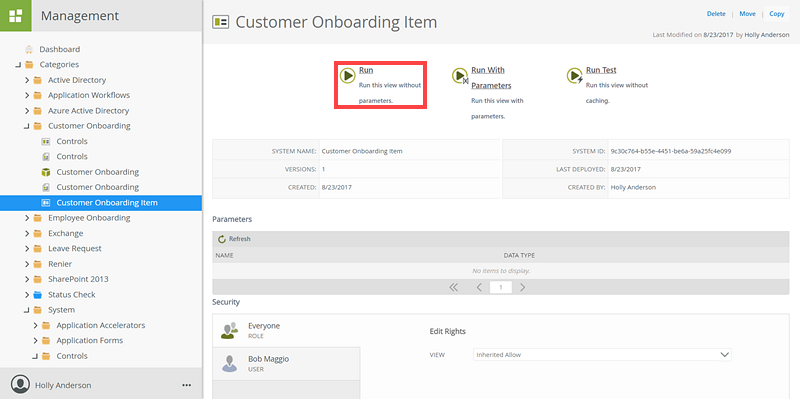800x399 pixels.
Task: Expand the Active Directory node
Action: (27, 80)
